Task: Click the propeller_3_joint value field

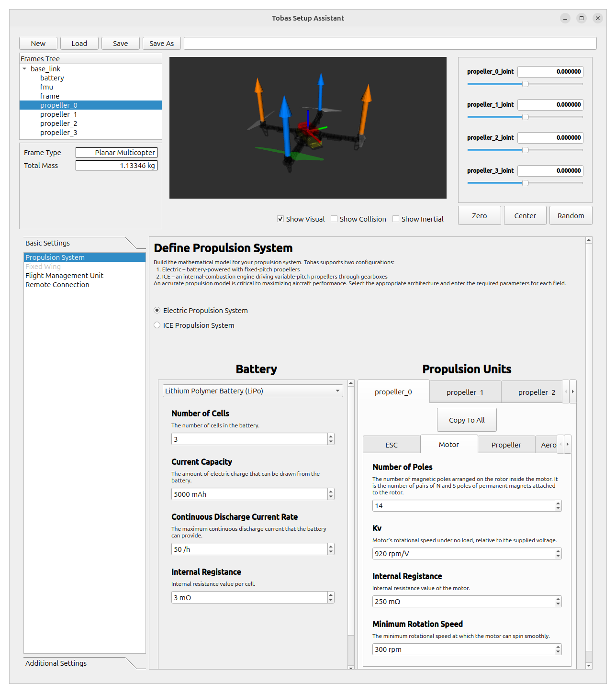Action: click(x=550, y=171)
